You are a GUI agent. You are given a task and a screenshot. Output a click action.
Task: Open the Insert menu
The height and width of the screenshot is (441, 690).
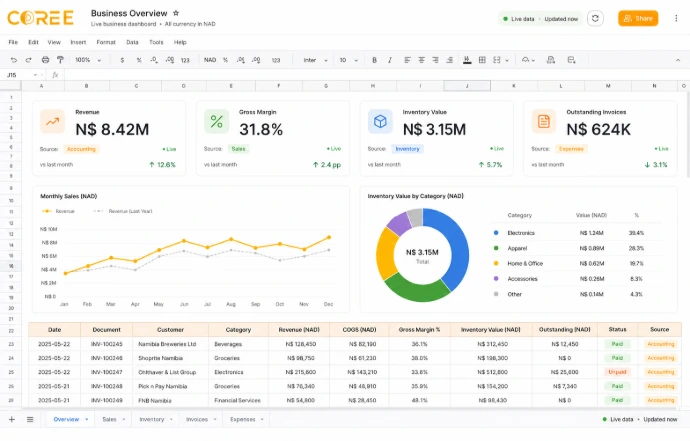click(x=78, y=42)
